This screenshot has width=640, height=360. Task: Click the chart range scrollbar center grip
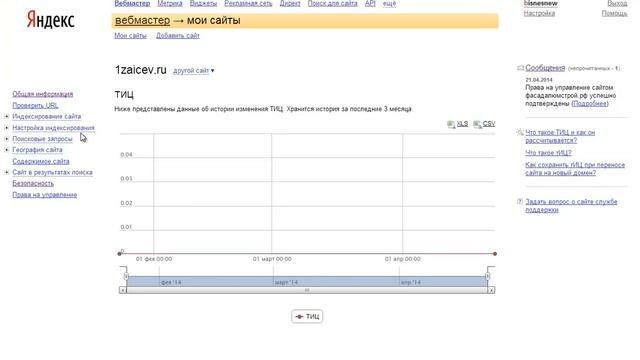pyautogui.click(x=307, y=290)
